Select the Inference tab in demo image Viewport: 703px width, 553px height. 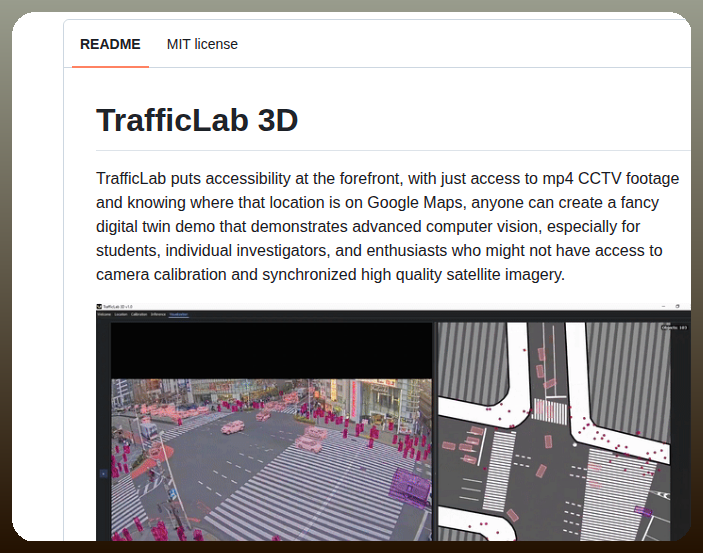point(158,314)
